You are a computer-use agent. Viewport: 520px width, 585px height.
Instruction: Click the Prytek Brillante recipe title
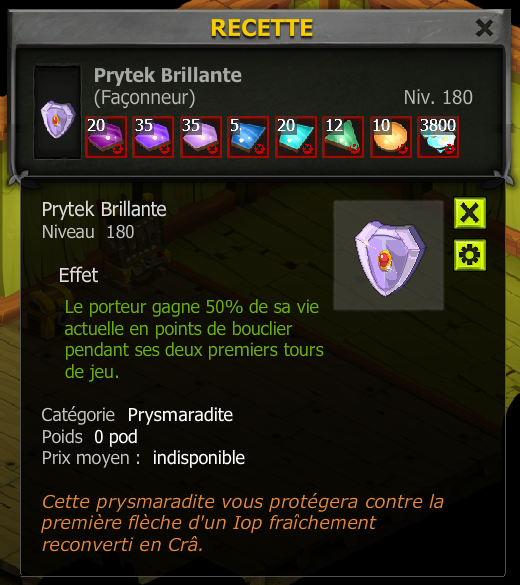[x=167, y=75]
